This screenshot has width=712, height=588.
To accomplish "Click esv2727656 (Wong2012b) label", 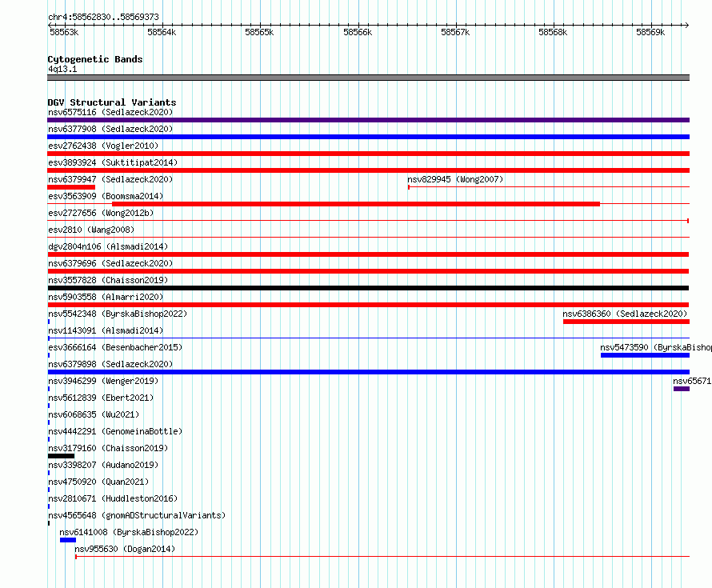I will [x=101, y=213].
